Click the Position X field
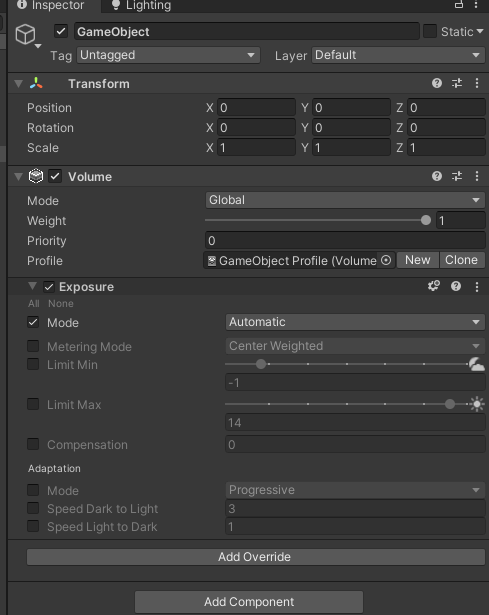The height and width of the screenshot is (615, 489). pyautogui.click(x=256, y=107)
